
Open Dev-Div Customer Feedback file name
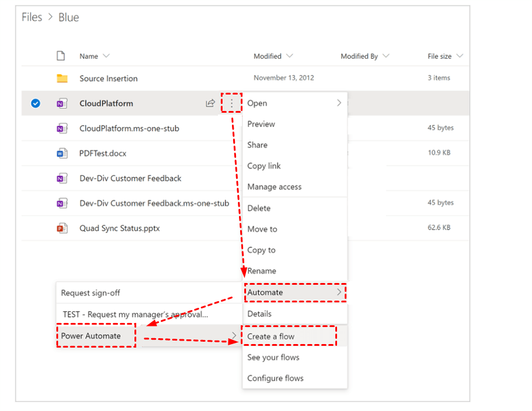click(x=130, y=178)
